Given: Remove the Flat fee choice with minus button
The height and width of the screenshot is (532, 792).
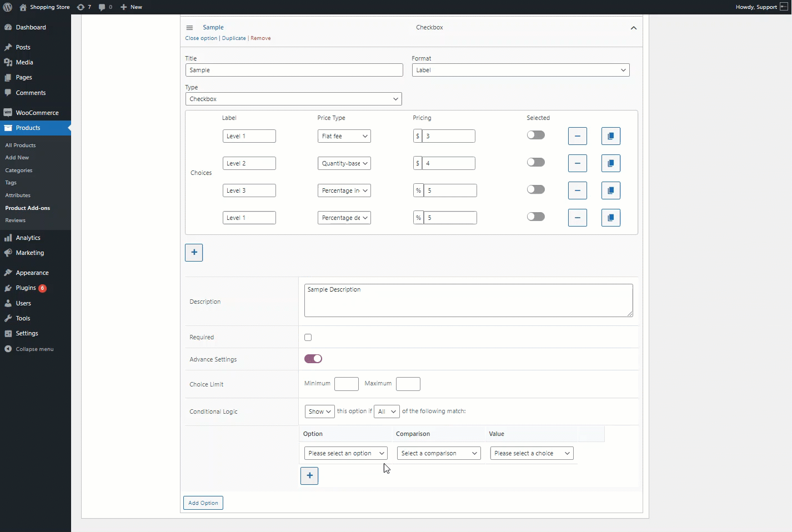Looking at the screenshot, I should click(578, 136).
